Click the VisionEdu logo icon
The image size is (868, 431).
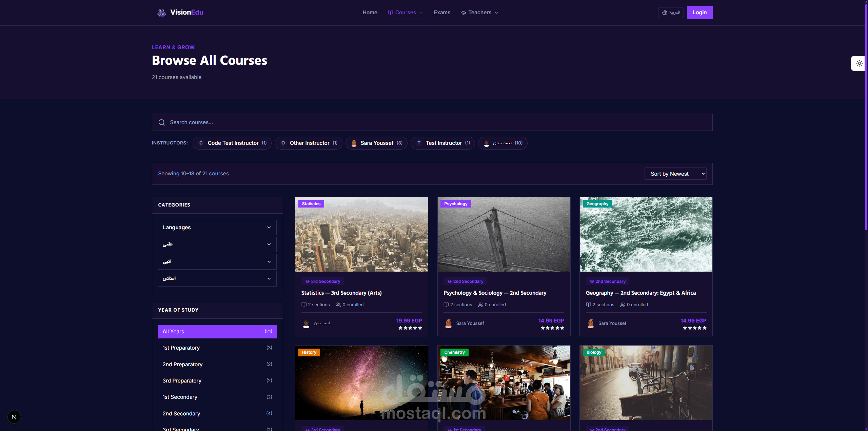point(161,13)
